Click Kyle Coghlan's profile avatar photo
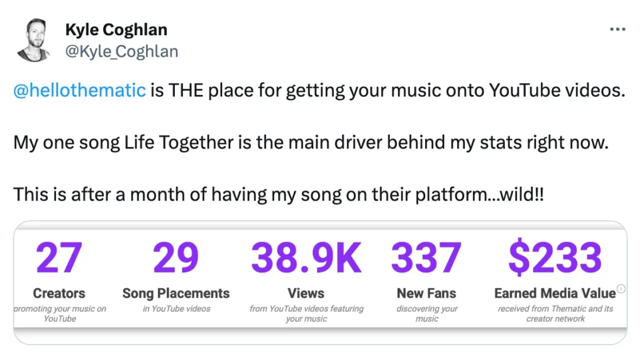This screenshot has width=644, height=356. [34, 40]
